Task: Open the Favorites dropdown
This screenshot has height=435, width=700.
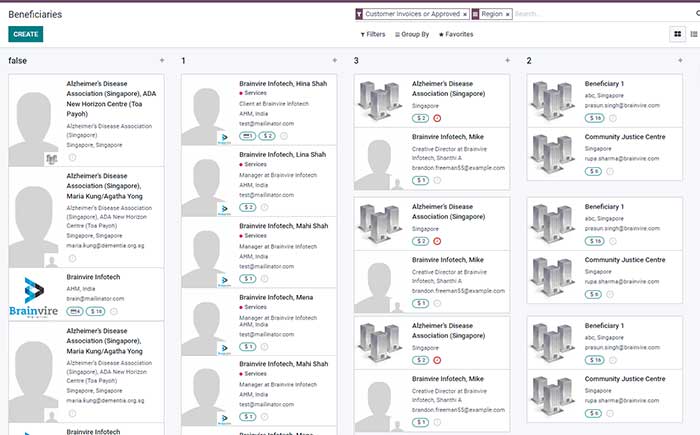Action: pos(456,34)
